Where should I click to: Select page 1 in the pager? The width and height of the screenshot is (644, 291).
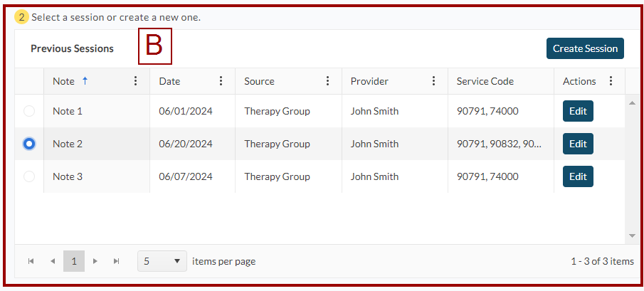point(74,261)
